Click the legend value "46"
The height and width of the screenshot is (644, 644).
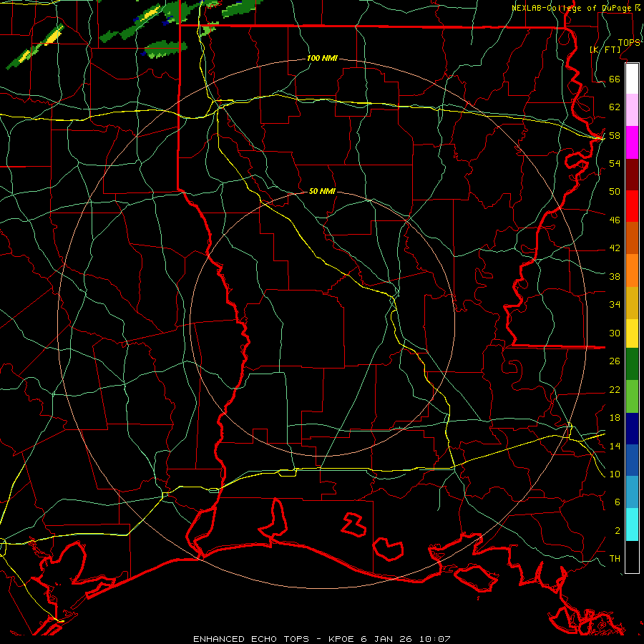click(x=615, y=220)
